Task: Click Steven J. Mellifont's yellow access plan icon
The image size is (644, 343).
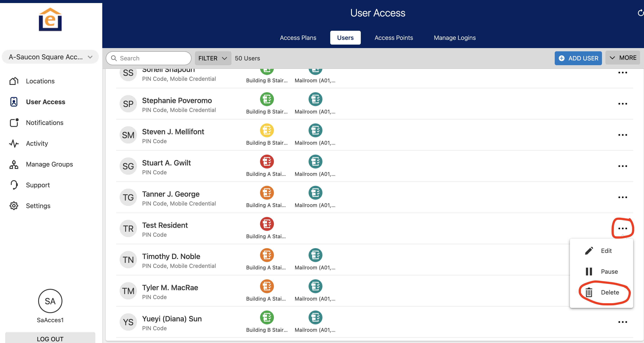Action: pos(267,130)
